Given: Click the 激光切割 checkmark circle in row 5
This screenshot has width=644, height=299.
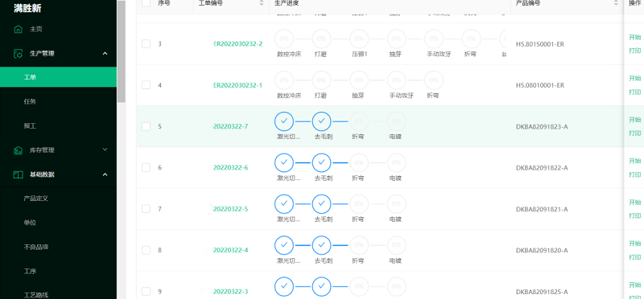Looking at the screenshot, I should coord(284,121).
